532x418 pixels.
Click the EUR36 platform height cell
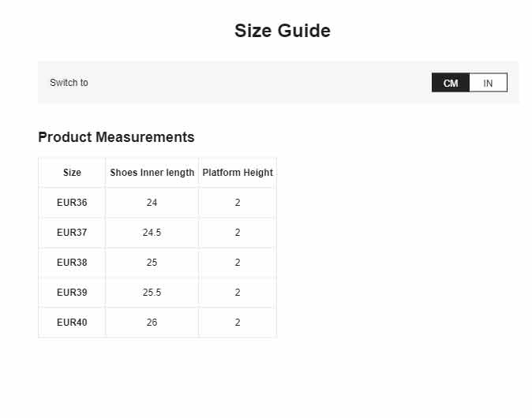(238, 203)
